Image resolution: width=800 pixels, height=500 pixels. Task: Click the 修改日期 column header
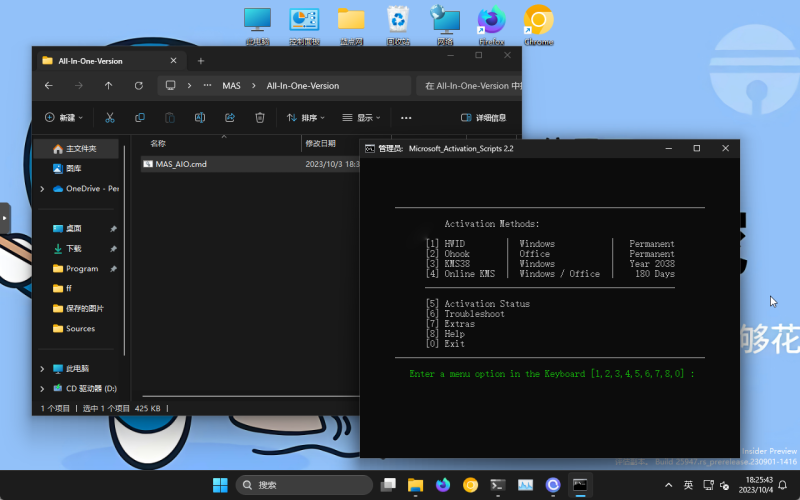pos(320,143)
